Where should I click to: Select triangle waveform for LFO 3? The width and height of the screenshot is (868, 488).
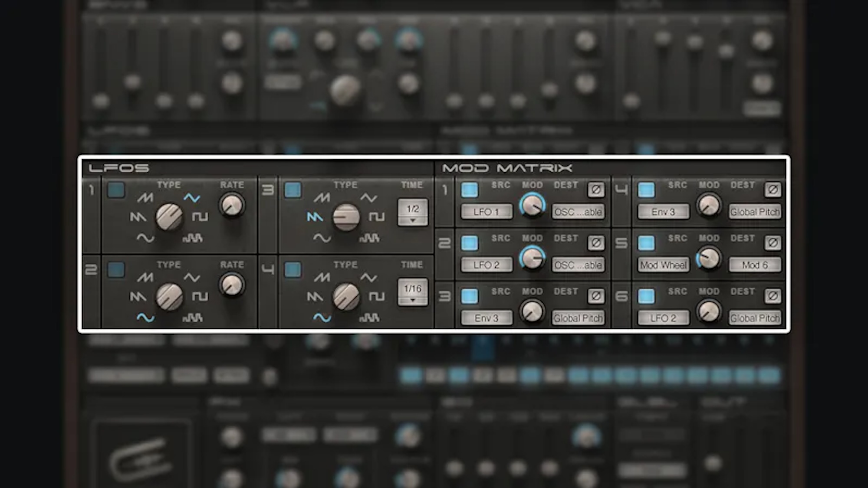(x=368, y=198)
